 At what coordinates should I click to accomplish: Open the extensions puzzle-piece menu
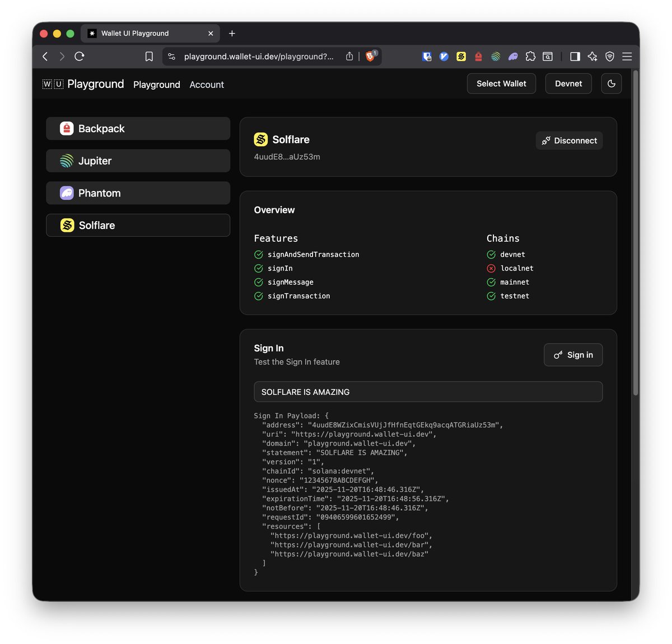tap(530, 56)
